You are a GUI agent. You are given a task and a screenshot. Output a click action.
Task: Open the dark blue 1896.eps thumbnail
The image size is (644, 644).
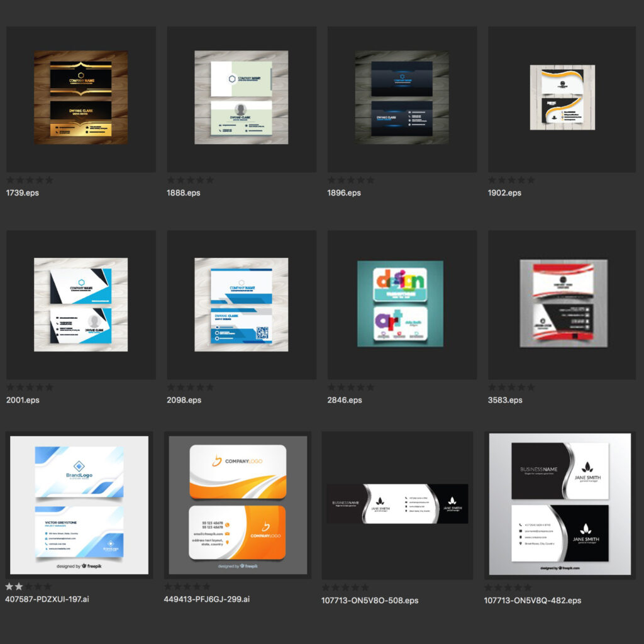click(x=402, y=97)
